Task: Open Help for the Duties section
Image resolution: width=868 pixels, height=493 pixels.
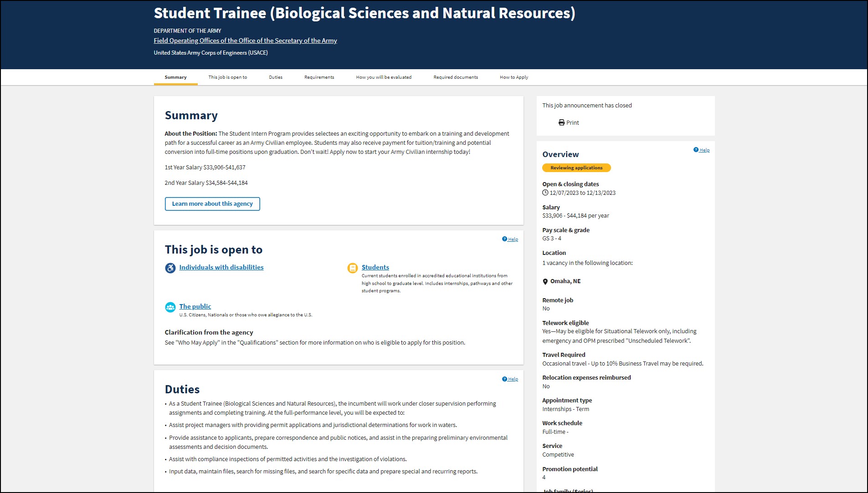Action: pyautogui.click(x=510, y=379)
